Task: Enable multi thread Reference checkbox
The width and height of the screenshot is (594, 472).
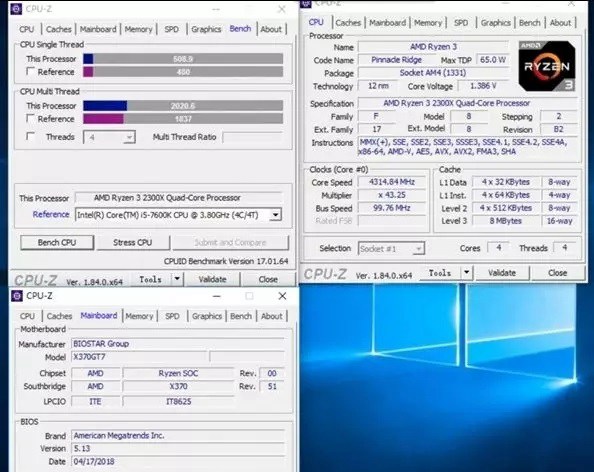Action: point(30,118)
